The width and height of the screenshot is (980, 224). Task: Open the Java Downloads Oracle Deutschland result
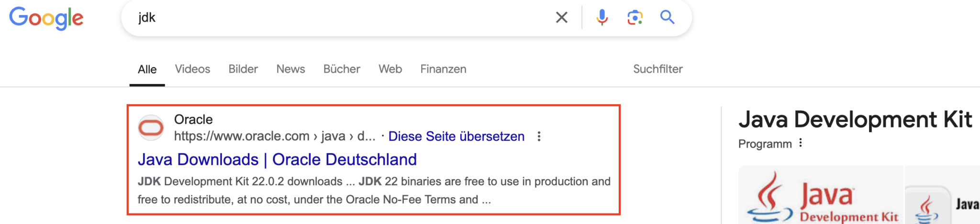(277, 160)
